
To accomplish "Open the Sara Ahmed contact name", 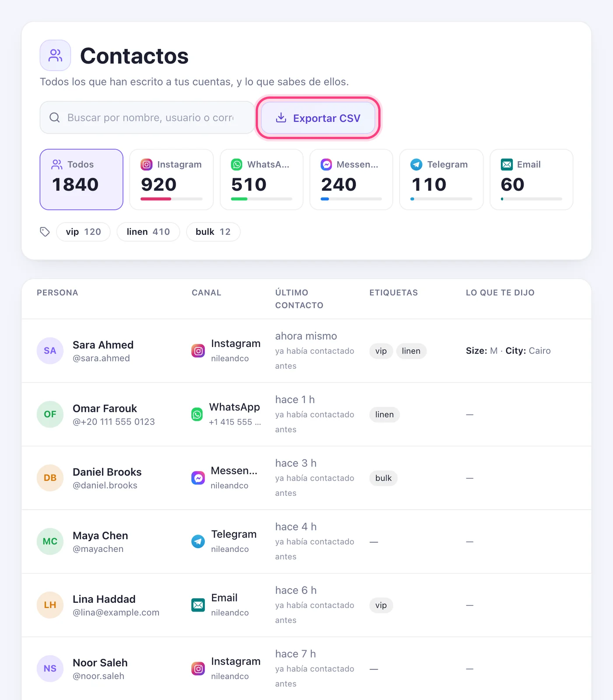I will point(103,345).
